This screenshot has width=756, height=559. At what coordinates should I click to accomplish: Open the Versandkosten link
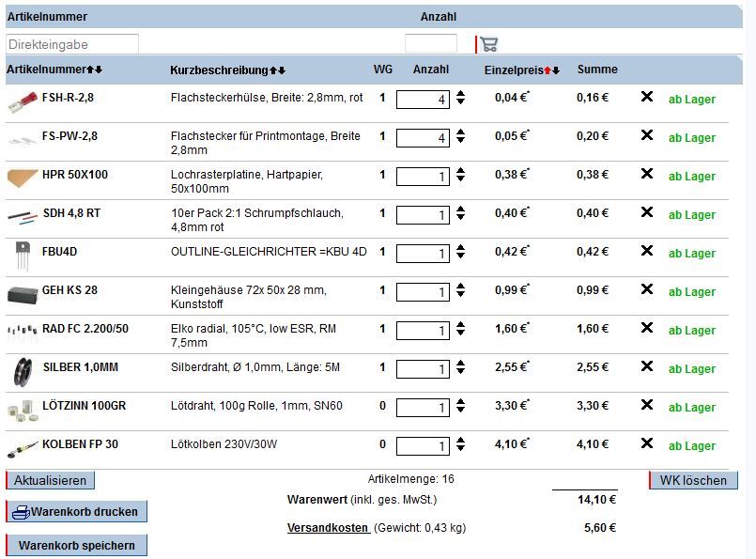328,528
